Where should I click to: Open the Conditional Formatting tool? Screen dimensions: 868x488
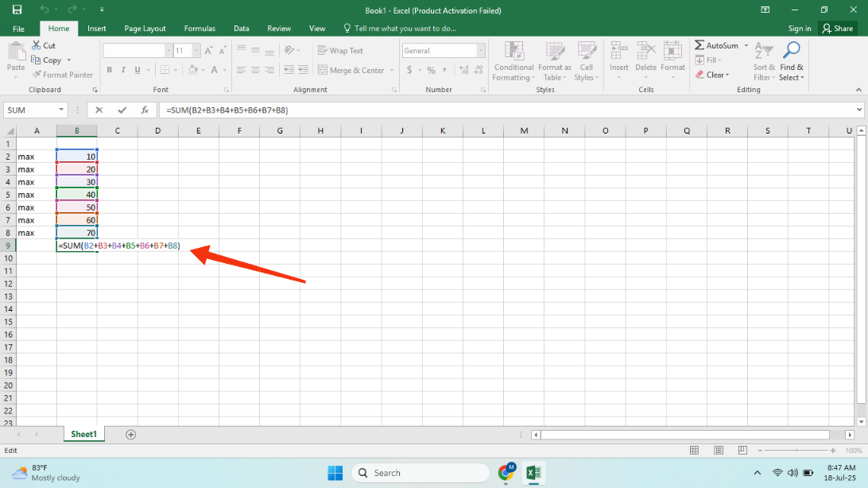513,61
